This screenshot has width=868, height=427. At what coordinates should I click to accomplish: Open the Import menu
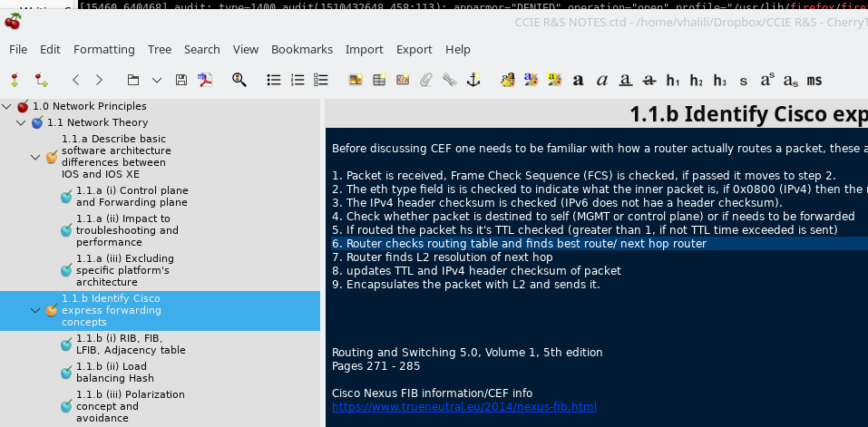pyautogui.click(x=365, y=49)
